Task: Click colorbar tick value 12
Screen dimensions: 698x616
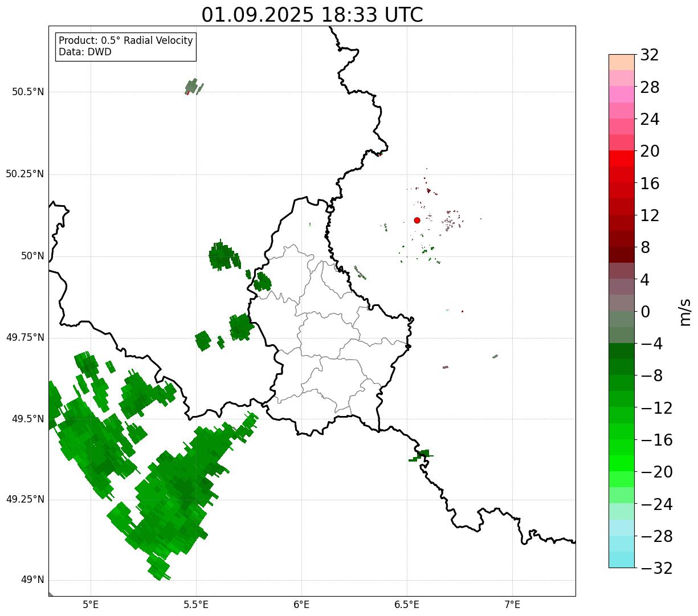Action: coord(650,215)
